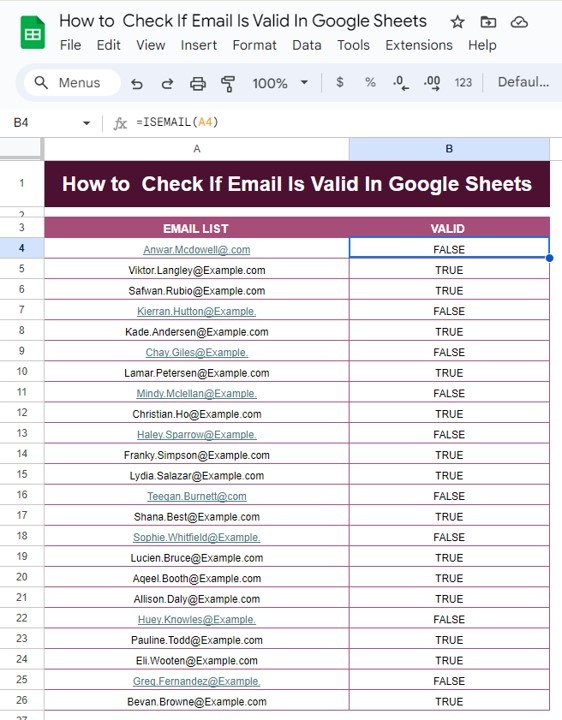The width and height of the screenshot is (562, 720).
Task: Select cell with Kade.Andersen@Example.com
Action: tap(197, 332)
